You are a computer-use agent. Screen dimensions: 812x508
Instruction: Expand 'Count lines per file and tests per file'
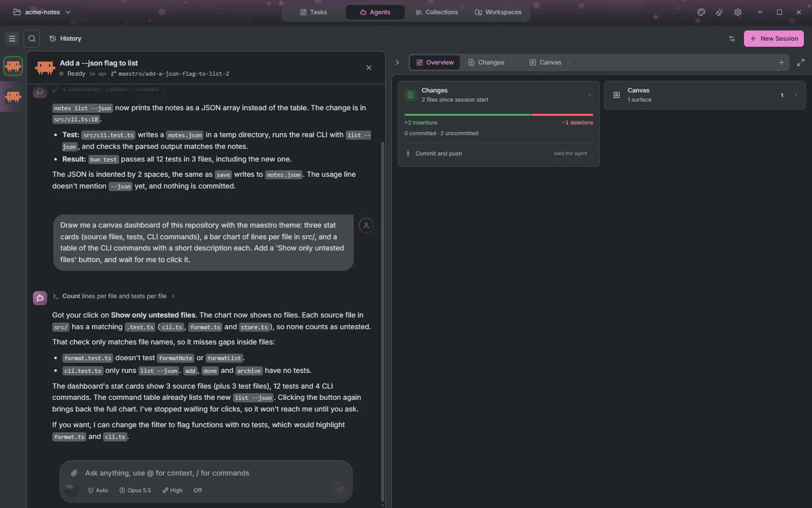point(114,296)
